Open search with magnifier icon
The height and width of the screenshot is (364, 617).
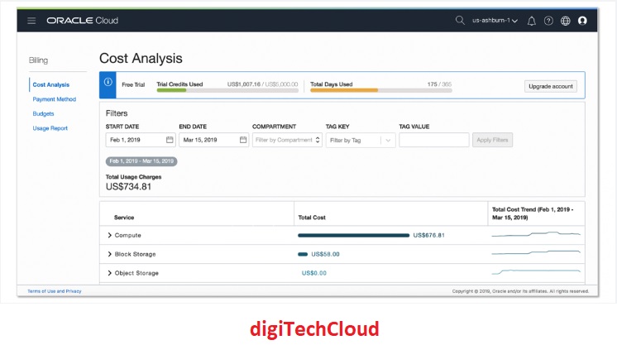pyautogui.click(x=460, y=20)
